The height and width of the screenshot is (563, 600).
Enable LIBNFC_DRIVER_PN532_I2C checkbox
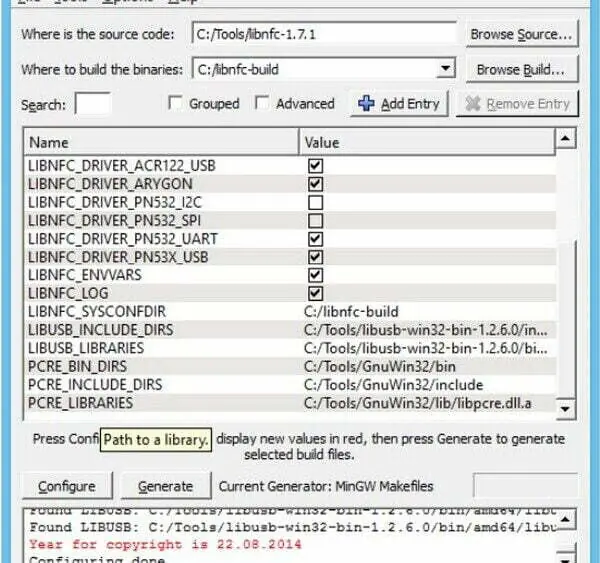[315, 202]
